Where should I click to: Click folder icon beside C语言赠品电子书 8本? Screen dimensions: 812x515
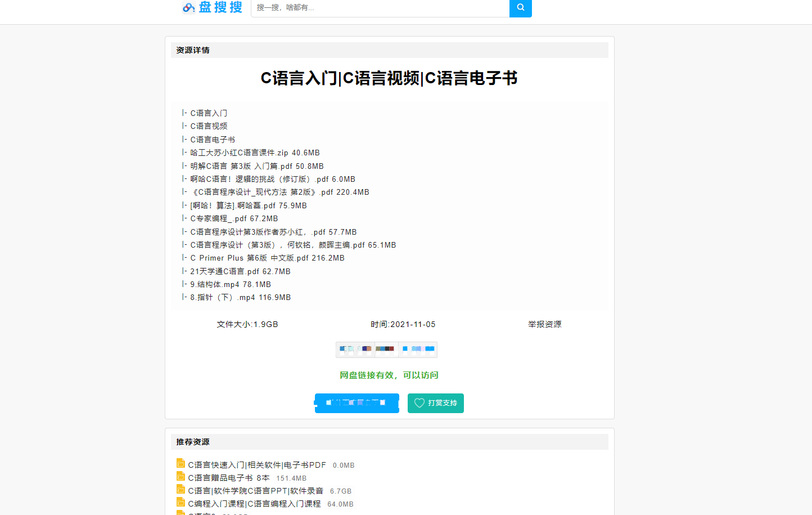click(x=181, y=476)
